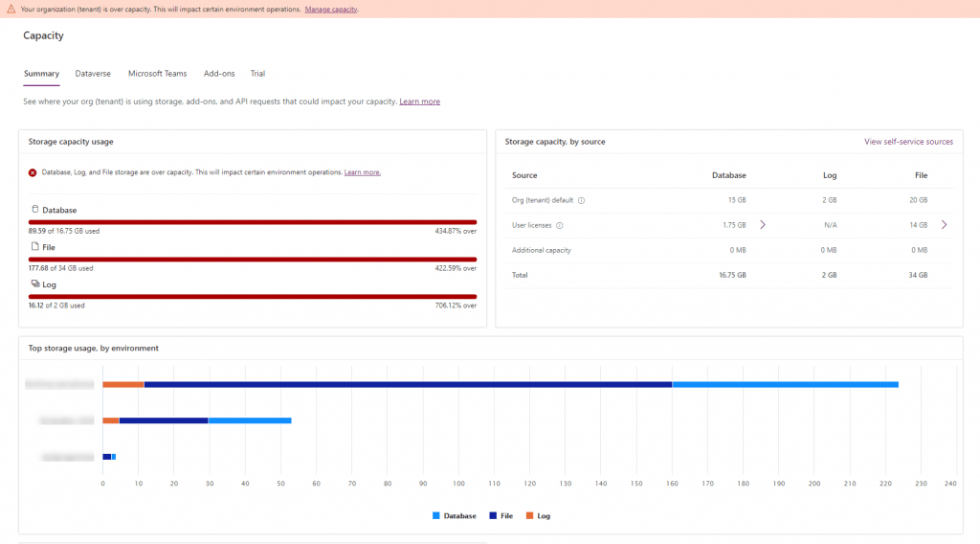Select the Add-ons tab

click(x=219, y=74)
